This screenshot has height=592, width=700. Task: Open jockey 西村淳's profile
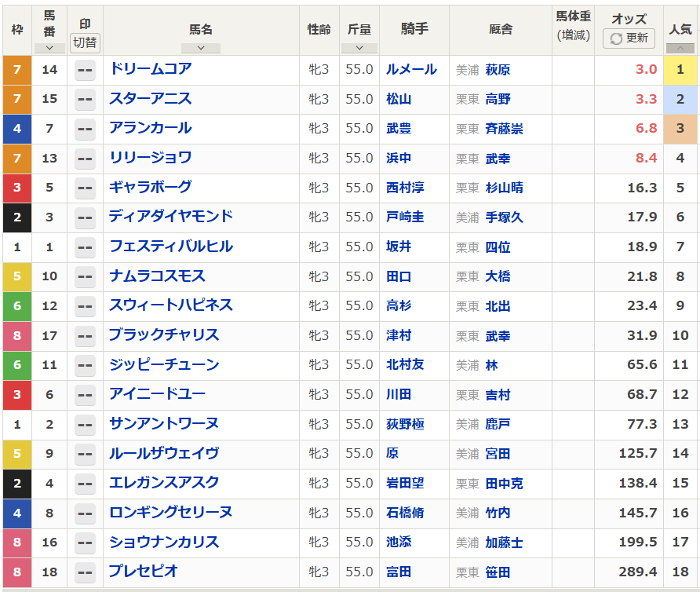405,187
